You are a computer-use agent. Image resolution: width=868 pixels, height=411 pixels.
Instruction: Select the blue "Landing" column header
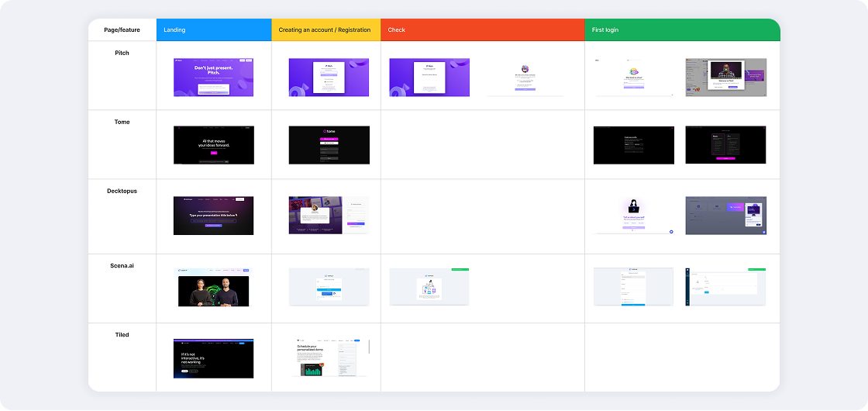click(214, 30)
